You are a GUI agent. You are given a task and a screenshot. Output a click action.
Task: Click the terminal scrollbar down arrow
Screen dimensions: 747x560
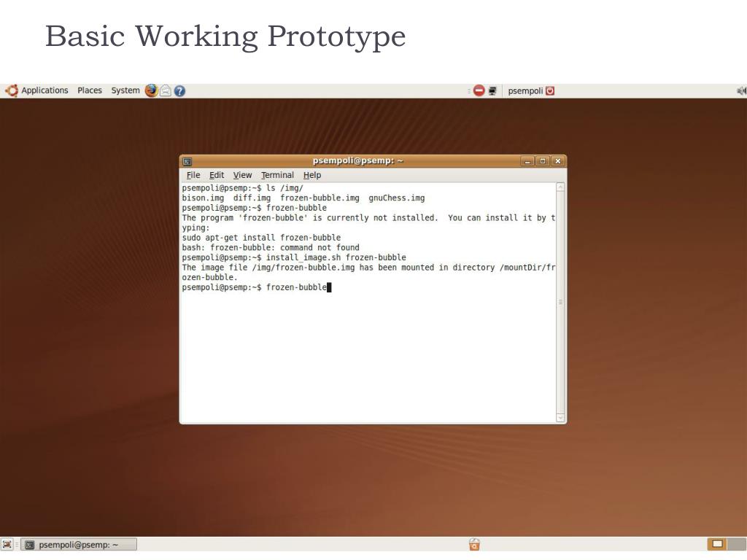coord(561,418)
